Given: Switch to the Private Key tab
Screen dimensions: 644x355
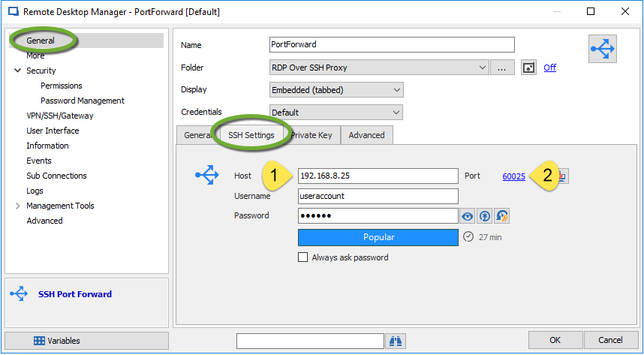Looking at the screenshot, I should coord(314,135).
